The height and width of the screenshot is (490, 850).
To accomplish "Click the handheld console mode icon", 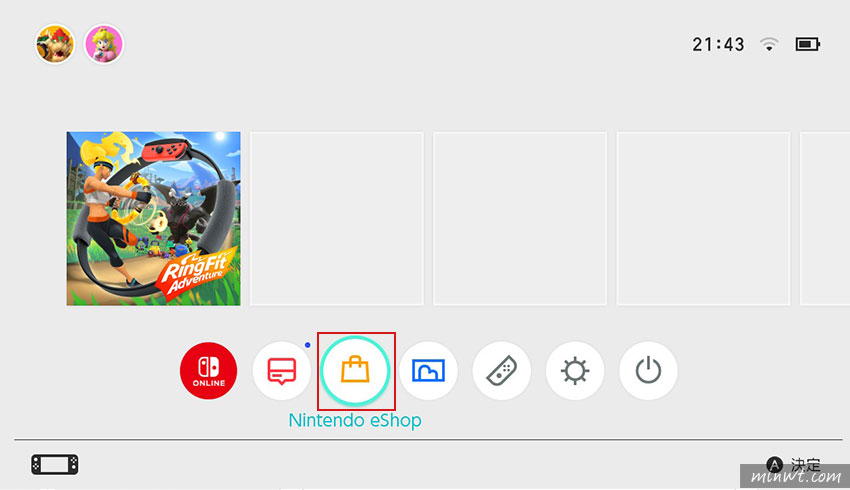I will [x=55, y=465].
